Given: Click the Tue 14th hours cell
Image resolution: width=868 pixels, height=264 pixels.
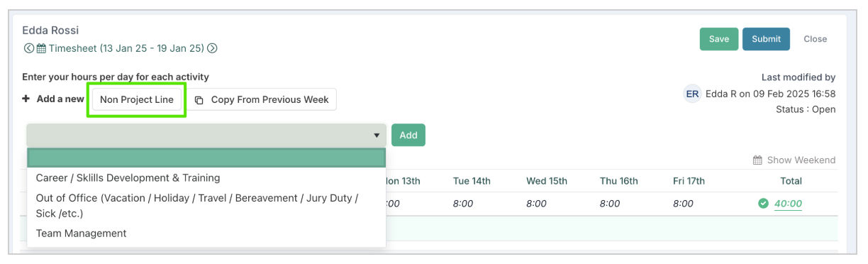Looking at the screenshot, I should [x=463, y=204].
